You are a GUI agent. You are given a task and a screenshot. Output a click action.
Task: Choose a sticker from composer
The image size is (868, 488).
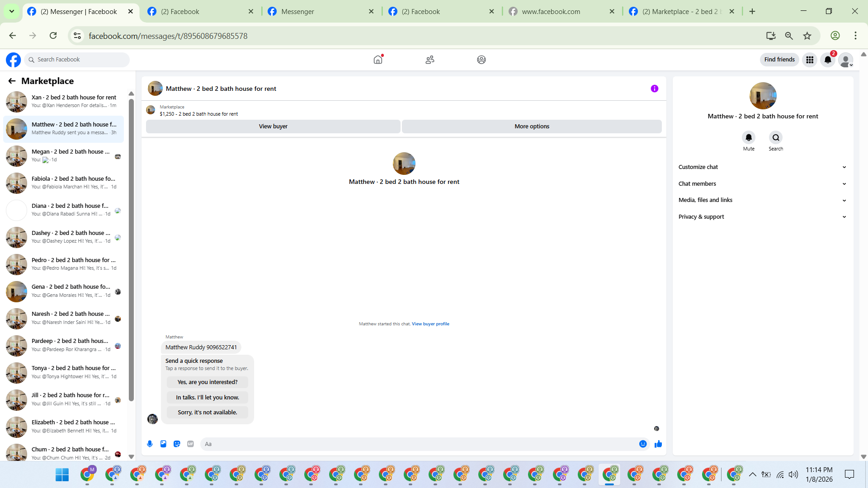pos(177,444)
